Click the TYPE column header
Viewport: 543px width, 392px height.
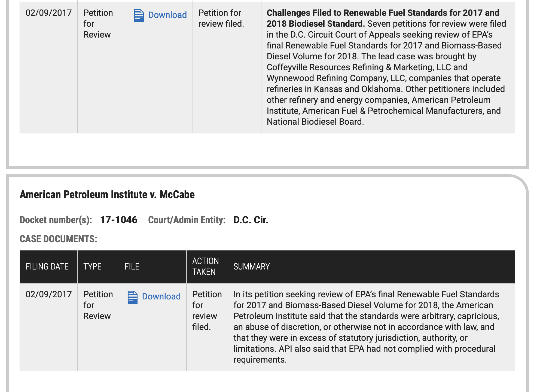click(x=92, y=267)
